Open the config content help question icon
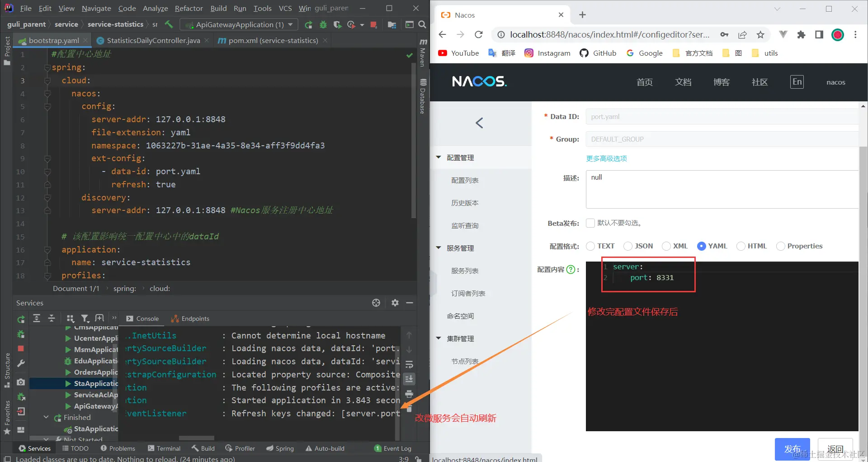The image size is (868, 462). 571,269
